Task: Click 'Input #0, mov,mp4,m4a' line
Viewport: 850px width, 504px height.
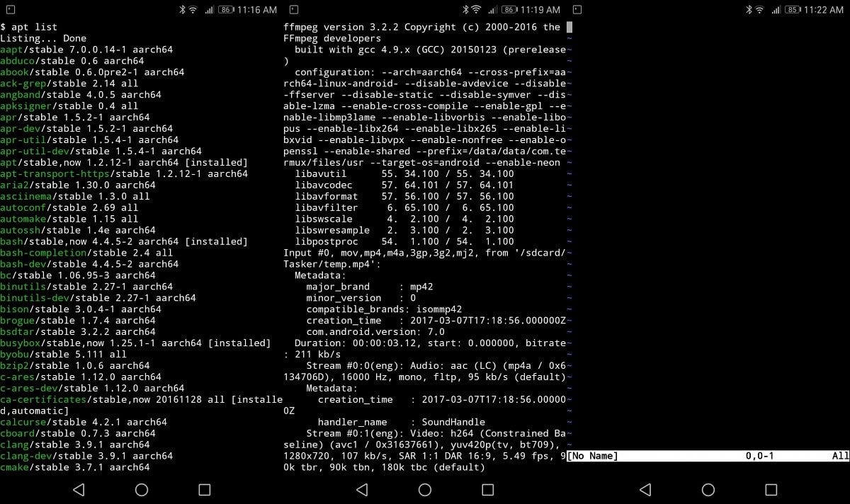Action: coord(425,253)
